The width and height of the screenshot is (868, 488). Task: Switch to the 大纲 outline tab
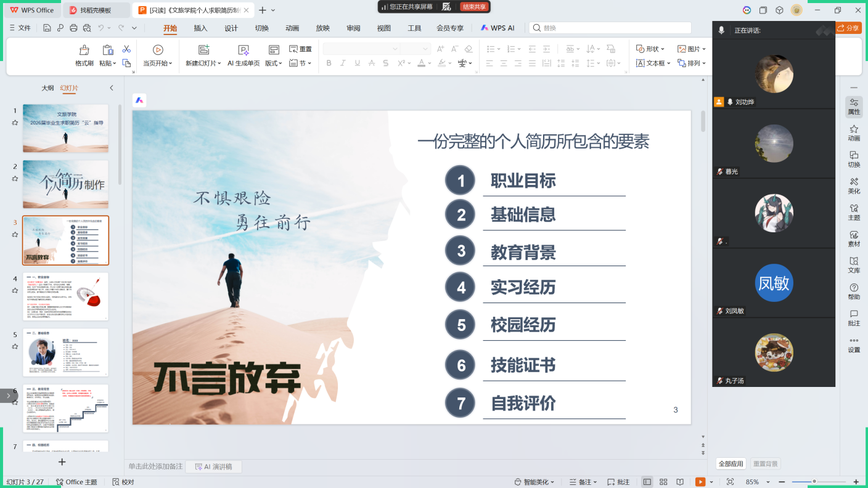coord(47,88)
